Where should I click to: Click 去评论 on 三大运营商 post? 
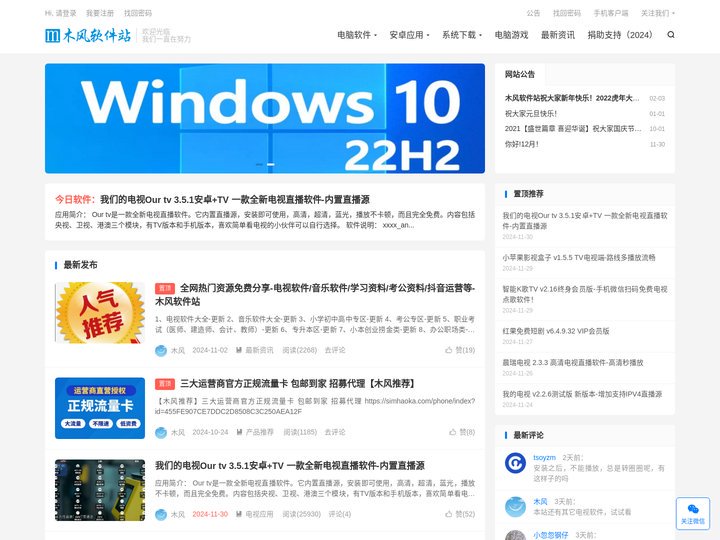point(335,432)
